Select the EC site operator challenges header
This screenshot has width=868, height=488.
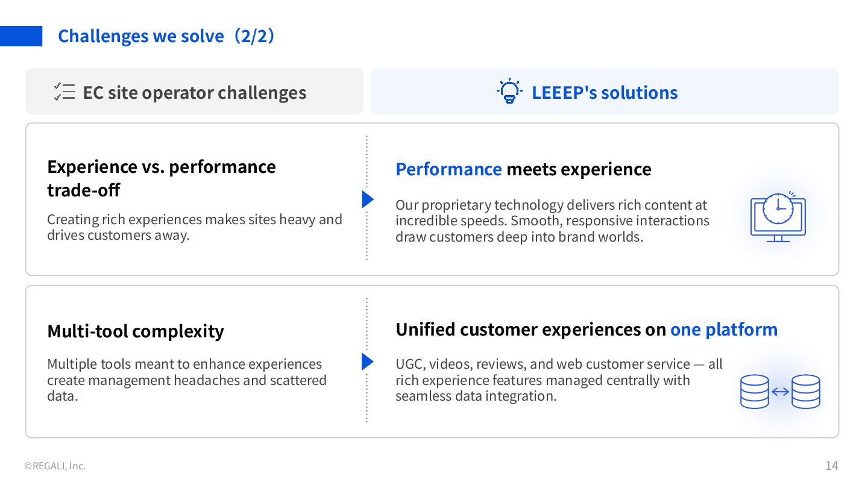click(194, 93)
